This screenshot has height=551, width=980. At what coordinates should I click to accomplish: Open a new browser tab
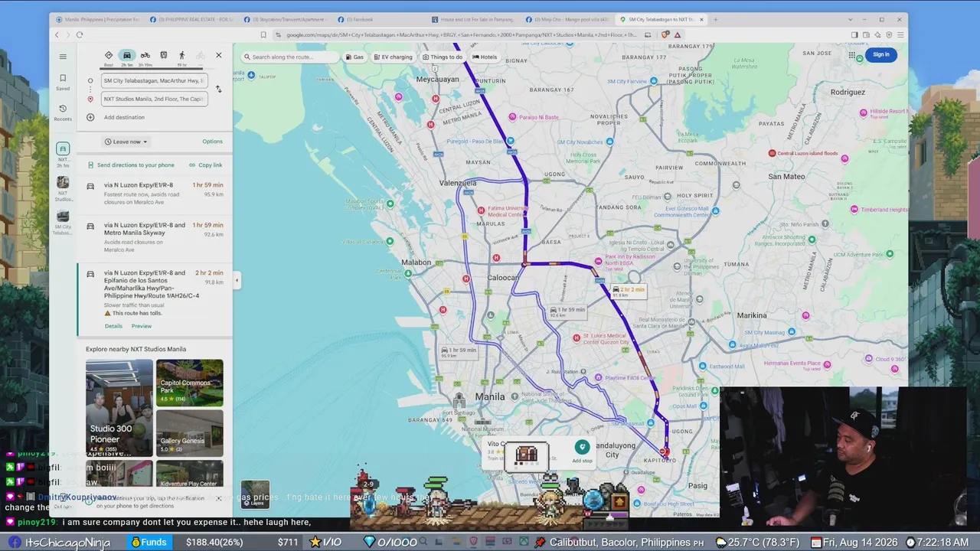click(x=716, y=19)
